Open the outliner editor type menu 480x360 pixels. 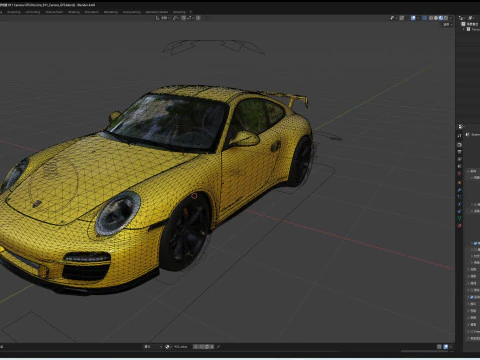(462, 18)
